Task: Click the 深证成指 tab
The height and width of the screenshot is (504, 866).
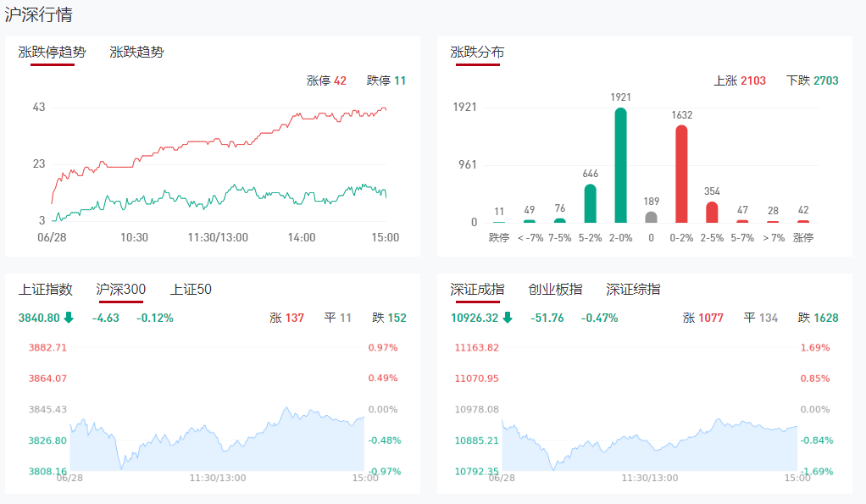Action: 477,290
